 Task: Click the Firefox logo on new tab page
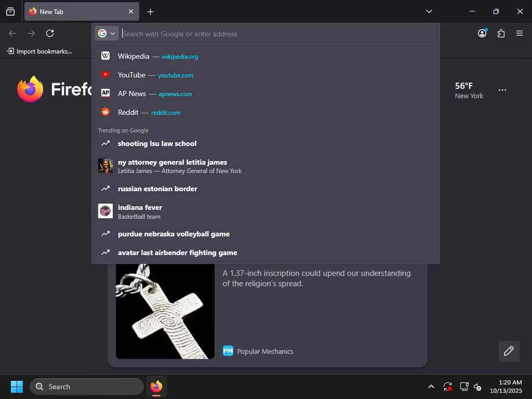(30, 89)
